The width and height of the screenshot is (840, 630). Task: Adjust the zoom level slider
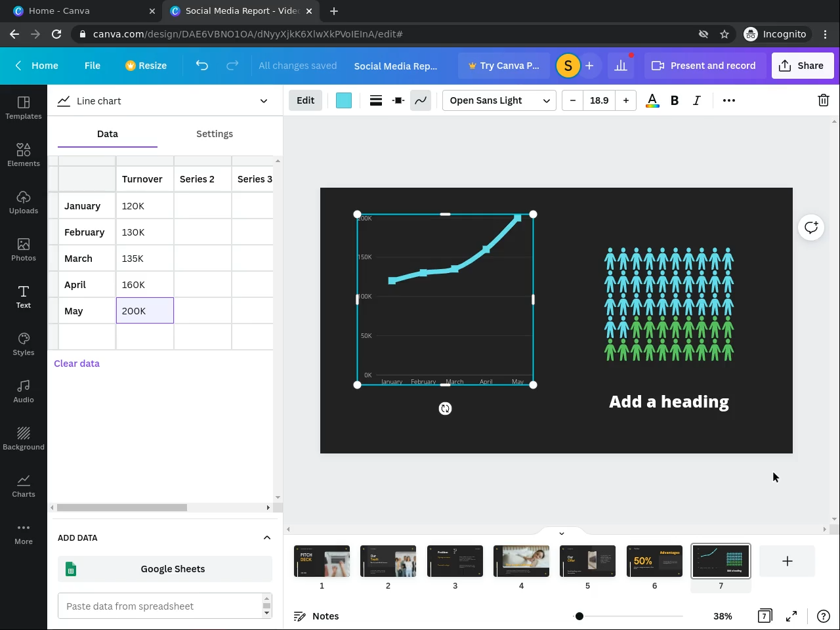point(579,616)
